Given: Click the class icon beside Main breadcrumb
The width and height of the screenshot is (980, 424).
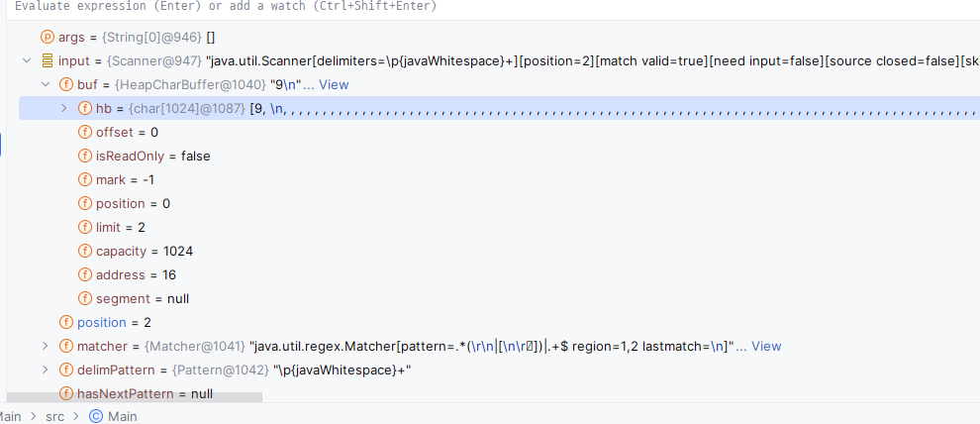Looking at the screenshot, I should 96,416.
